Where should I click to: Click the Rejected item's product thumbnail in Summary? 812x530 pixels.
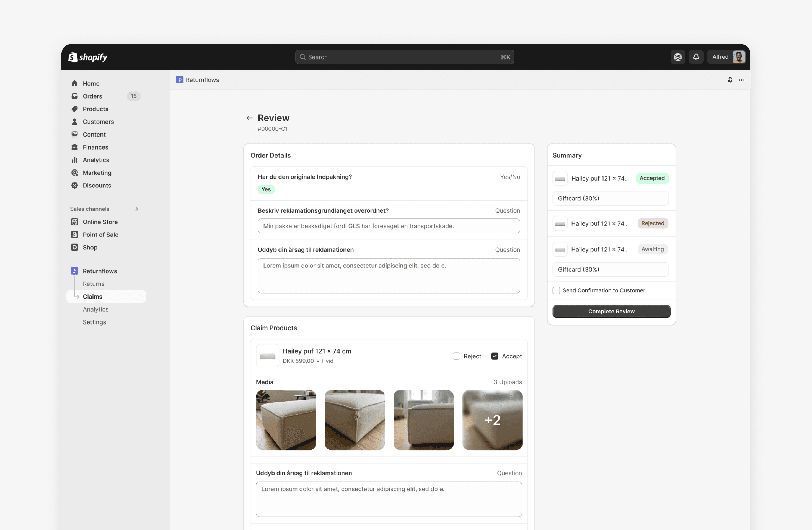point(560,223)
